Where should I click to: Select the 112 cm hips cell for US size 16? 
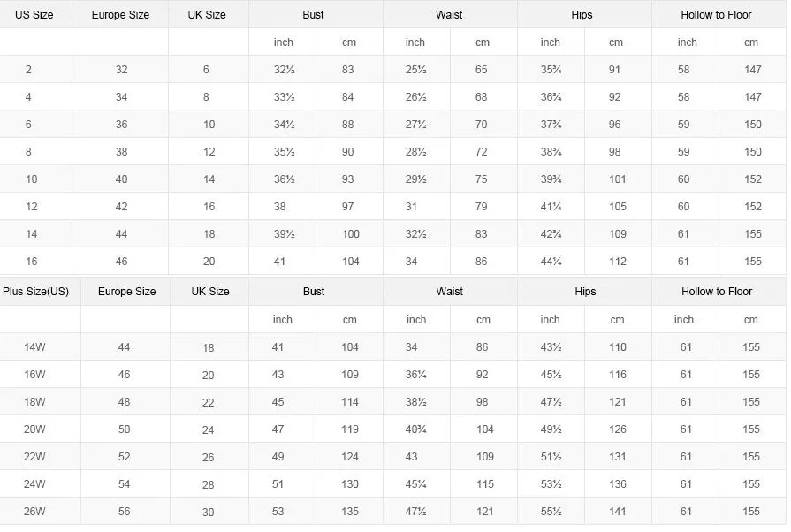tap(618, 262)
